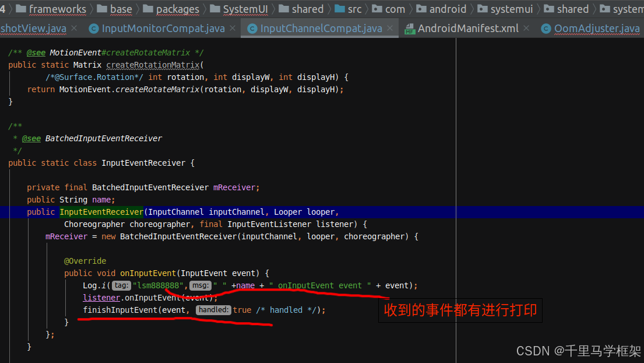Click the "tag:" parameter hint
This screenshot has width=644, height=363.
coord(121,285)
